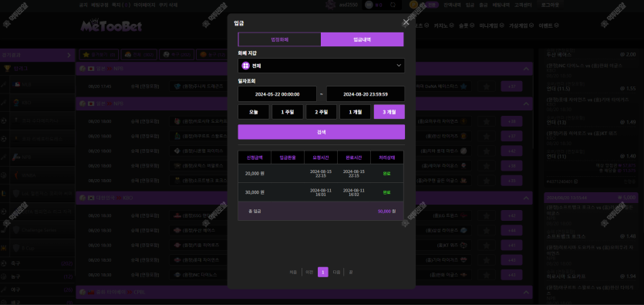Click the star favorites filter chip

coord(99,55)
